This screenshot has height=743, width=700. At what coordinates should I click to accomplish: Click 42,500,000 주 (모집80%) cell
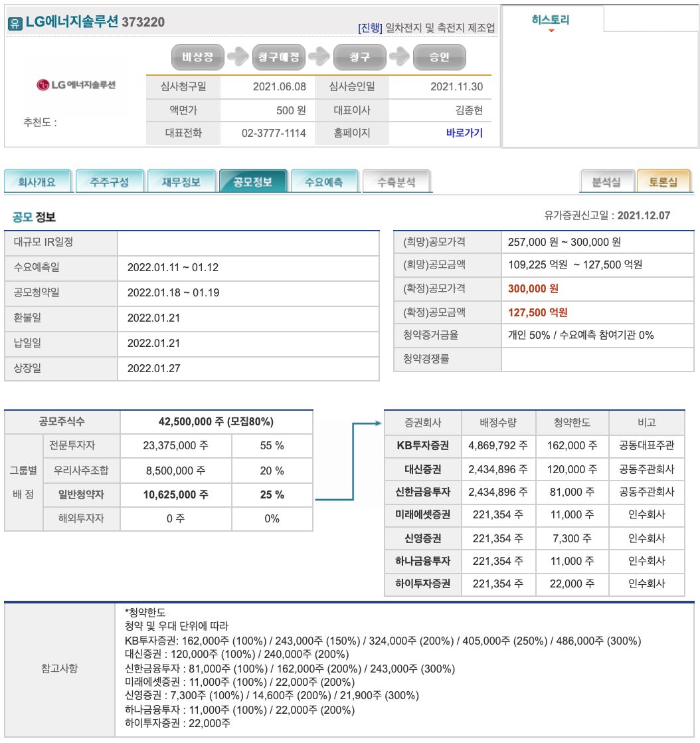(x=216, y=422)
